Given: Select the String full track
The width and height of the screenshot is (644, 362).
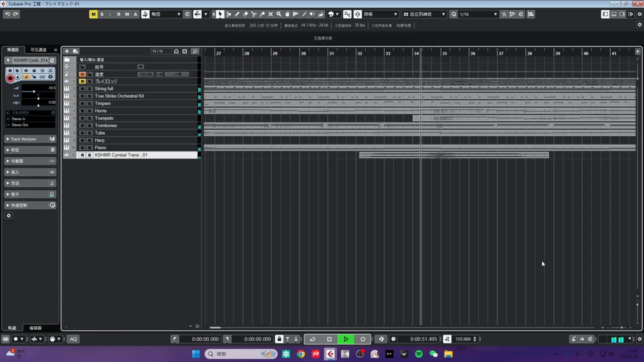Looking at the screenshot, I should coord(132,88).
